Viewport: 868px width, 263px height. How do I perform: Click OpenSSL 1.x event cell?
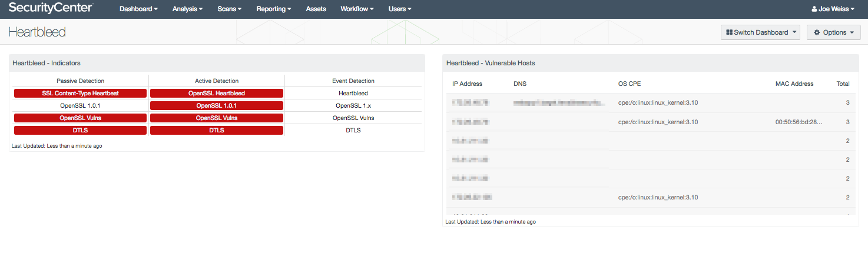coord(353,105)
